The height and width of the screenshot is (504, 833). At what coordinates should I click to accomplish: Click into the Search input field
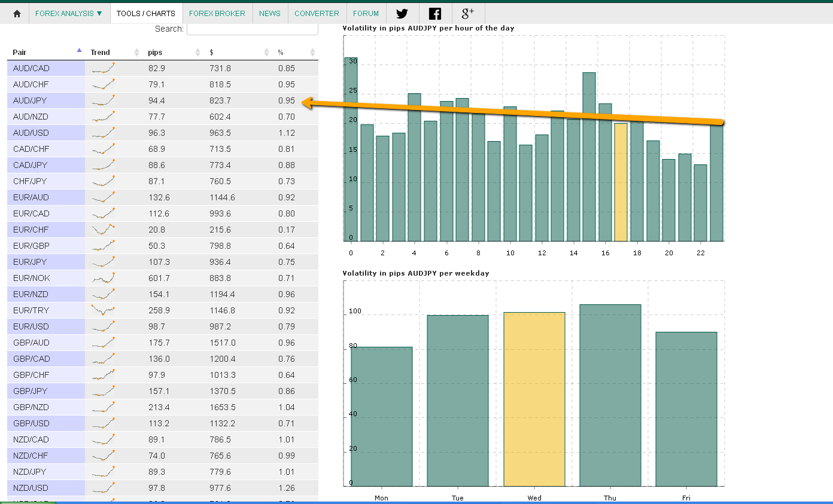253,29
